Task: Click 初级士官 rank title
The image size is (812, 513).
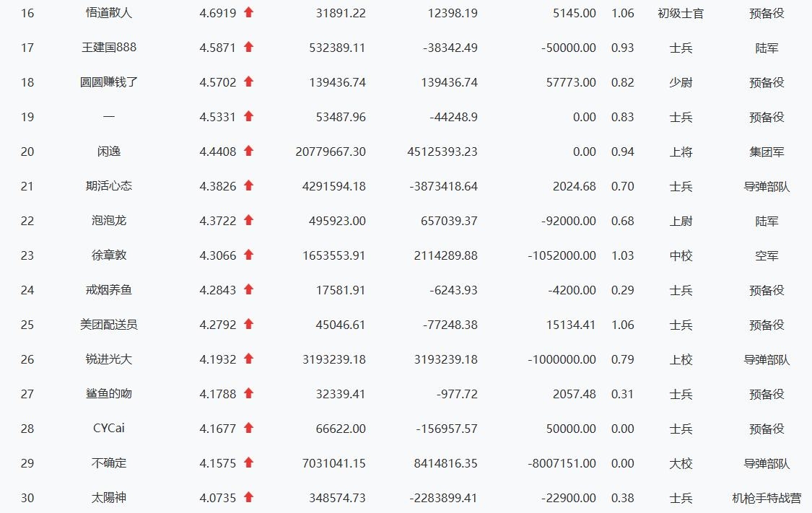Action: 681,13
